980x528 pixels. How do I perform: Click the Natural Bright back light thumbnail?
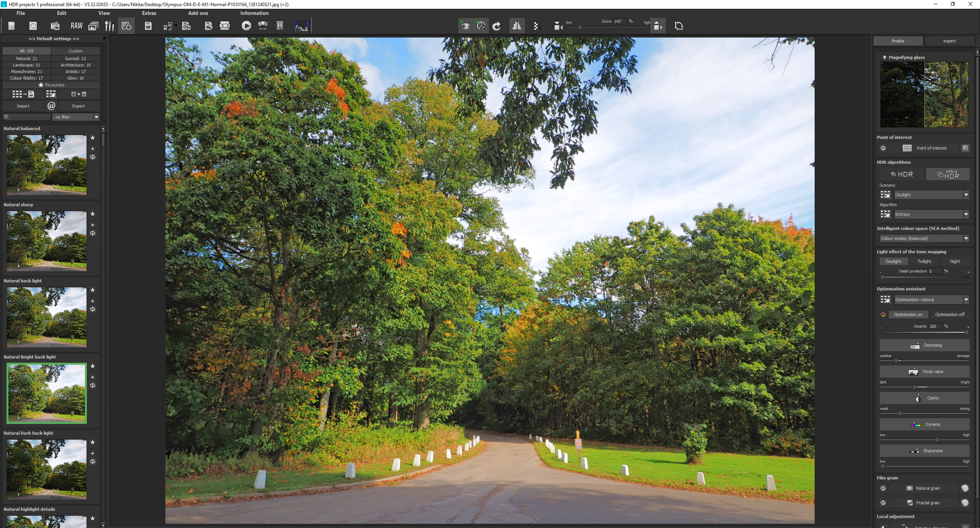click(46, 391)
